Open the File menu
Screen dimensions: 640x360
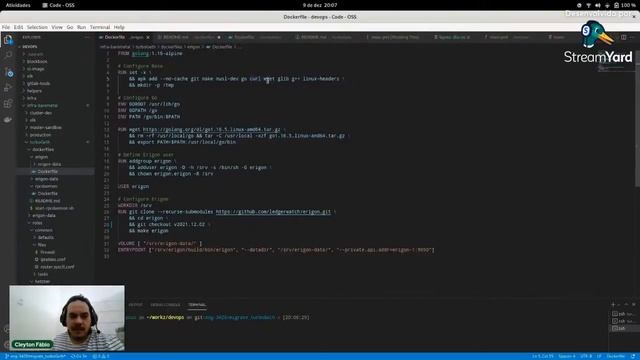coord(6,27)
